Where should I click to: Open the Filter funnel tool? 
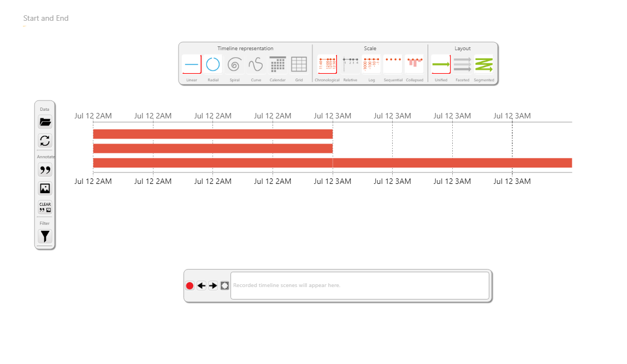point(45,236)
